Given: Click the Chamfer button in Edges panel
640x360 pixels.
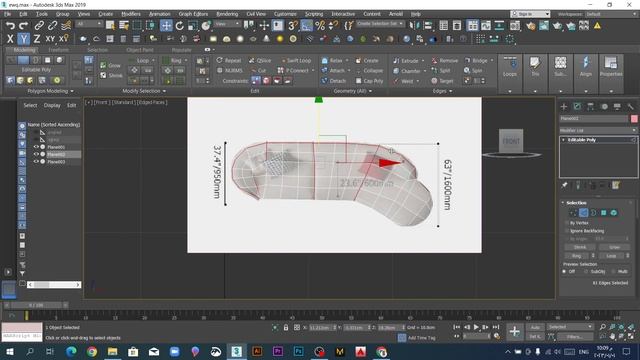Looking at the screenshot, I should [407, 71].
